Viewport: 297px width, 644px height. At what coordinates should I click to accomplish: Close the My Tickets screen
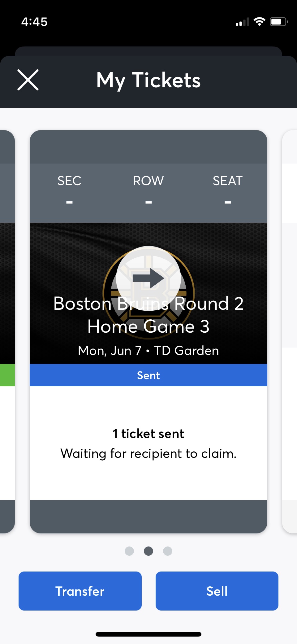click(28, 80)
